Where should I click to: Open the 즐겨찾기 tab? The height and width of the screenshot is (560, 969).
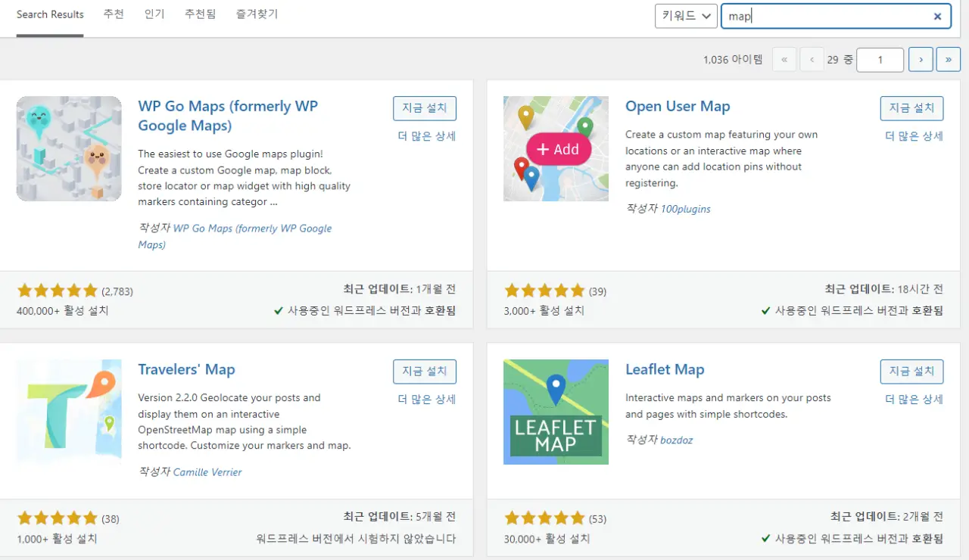point(256,14)
